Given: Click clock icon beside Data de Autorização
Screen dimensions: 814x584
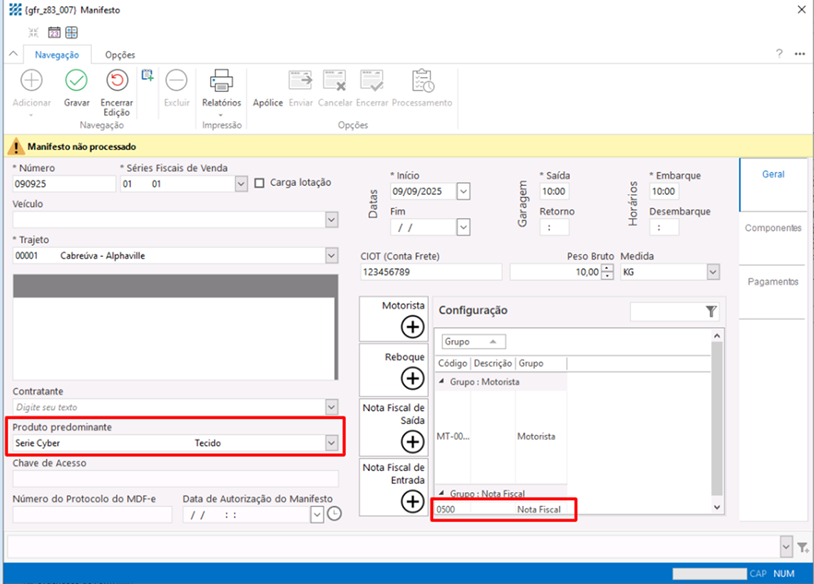Looking at the screenshot, I should [334, 514].
